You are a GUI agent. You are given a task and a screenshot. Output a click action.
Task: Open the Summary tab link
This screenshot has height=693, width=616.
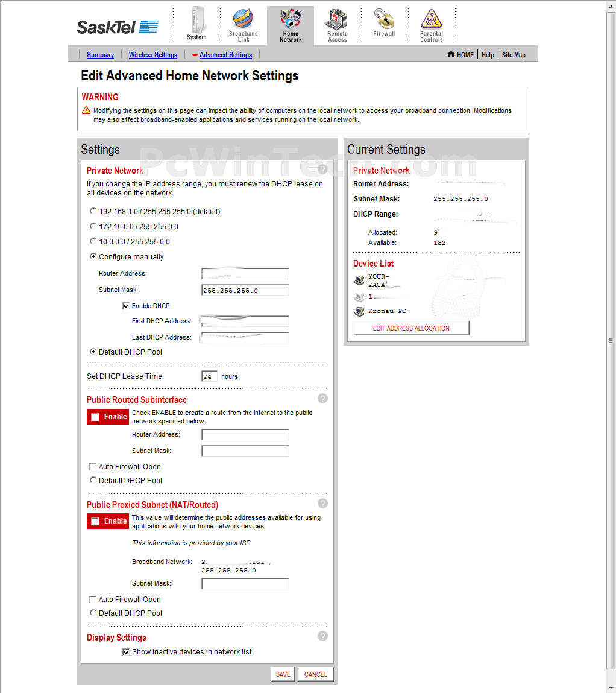pyautogui.click(x=100, y=55)
